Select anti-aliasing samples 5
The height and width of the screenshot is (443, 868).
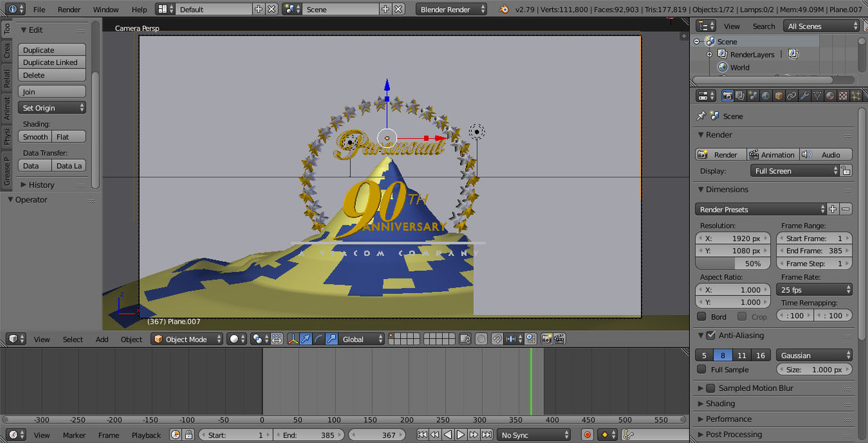point(704,355)
